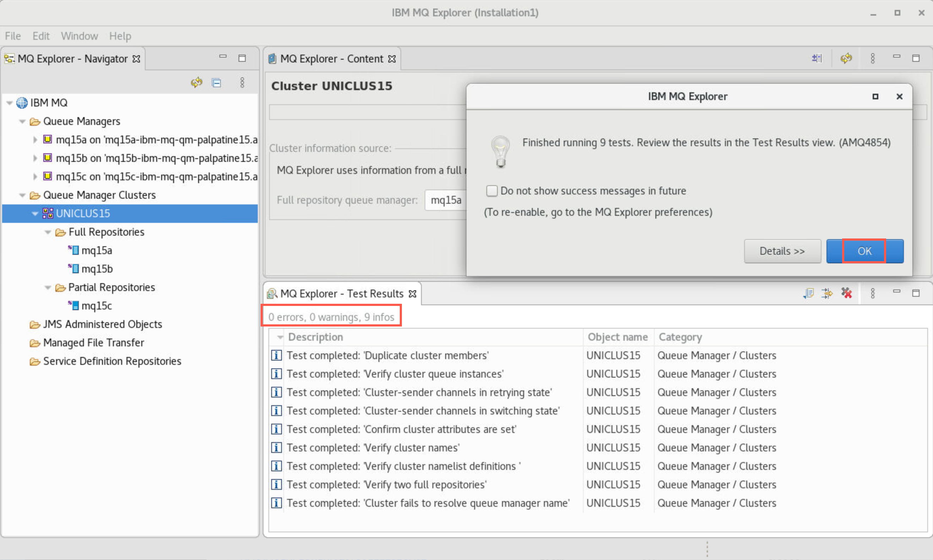This screenshot has width=933, height=560.
Task: Maximize the IBM MQ Explorer dialog
Action: [875, 96]
